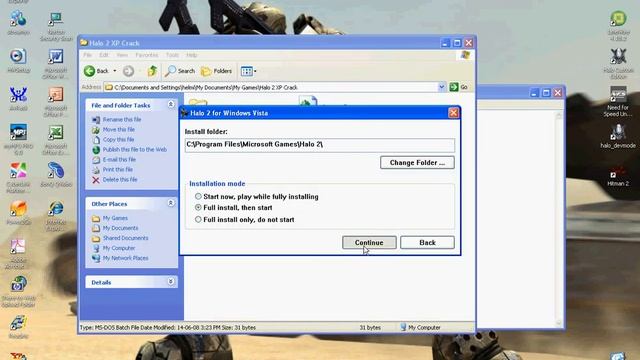Choose "Full install only, do not start"
Image resolution: width=640 pixels, height=360 pixels.
tap(198, 220)
